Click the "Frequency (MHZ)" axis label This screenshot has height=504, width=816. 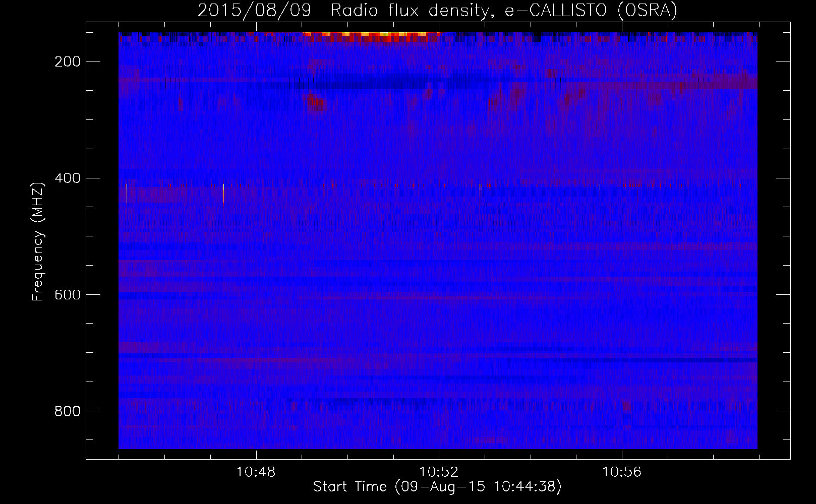tap(38, 241)
